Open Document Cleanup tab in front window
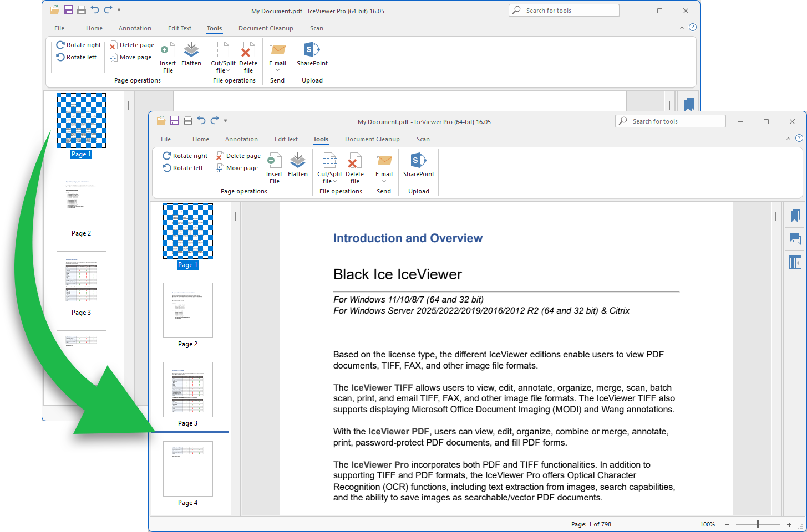 [x=372, y=139]
